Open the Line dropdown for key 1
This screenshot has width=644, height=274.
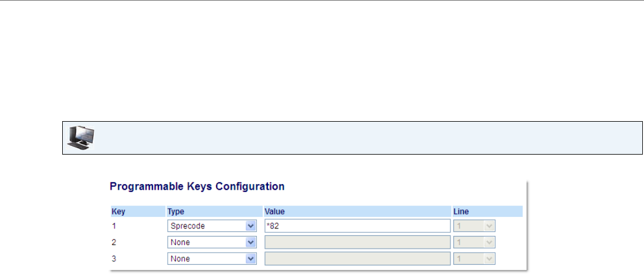[x=474, y=226]
